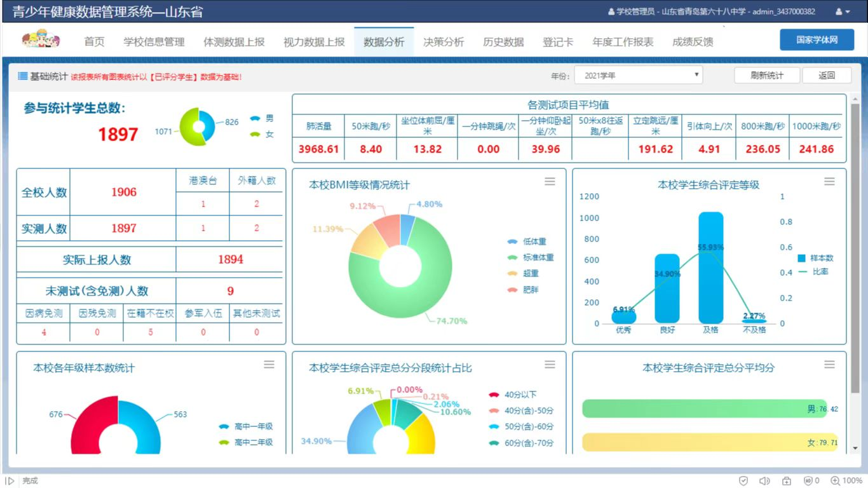
Task: Click the cartoon kids logo
Action: coord(41,41)
